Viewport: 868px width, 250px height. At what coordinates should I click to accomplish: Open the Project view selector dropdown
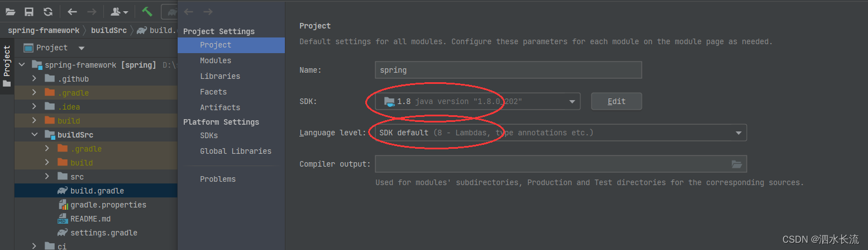[82, 48]
